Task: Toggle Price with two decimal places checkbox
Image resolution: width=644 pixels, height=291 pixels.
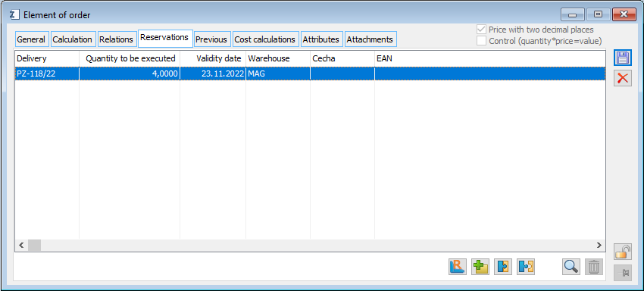Action: tap(481, 30)
